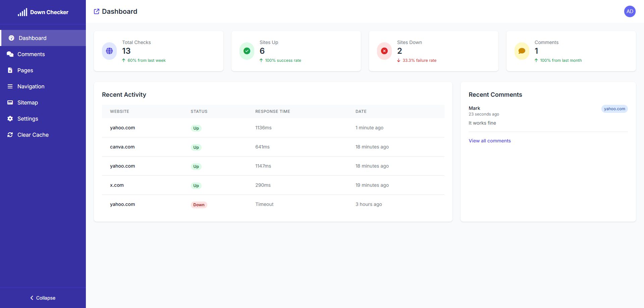The width and height of the screenshot is (644, 308).
Task: Click the yahoo.com tag on Mark's comment
Action: 614,109
